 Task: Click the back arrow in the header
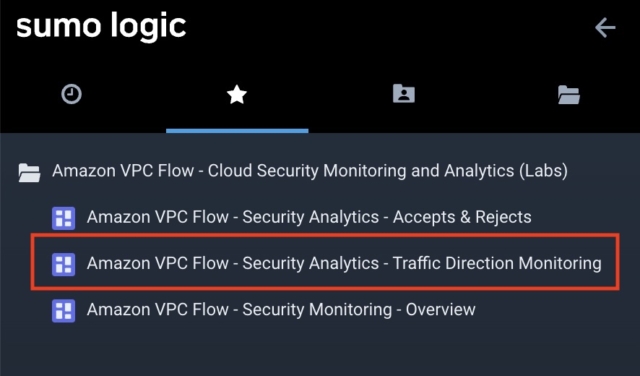click(605, 28)
